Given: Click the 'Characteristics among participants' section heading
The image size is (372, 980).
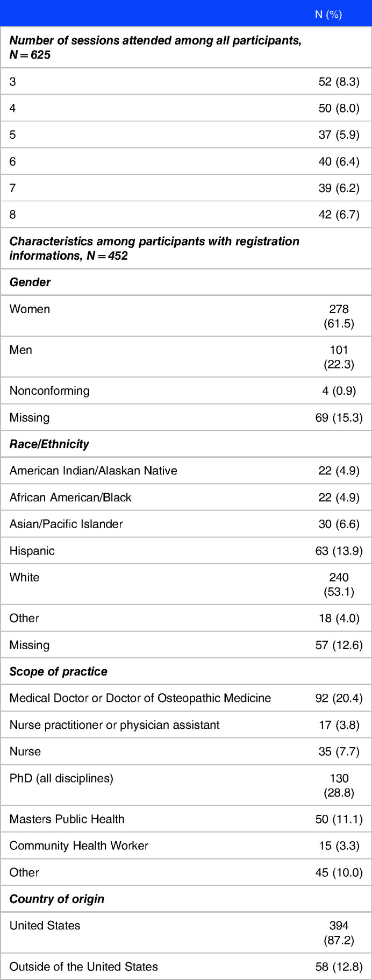Looking at the screenshot, I should click(154, 248).
